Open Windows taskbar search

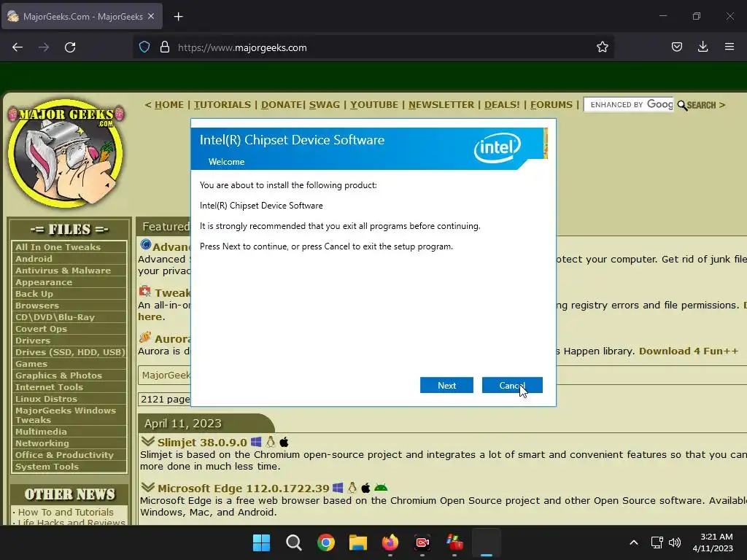tap(293, 542)
